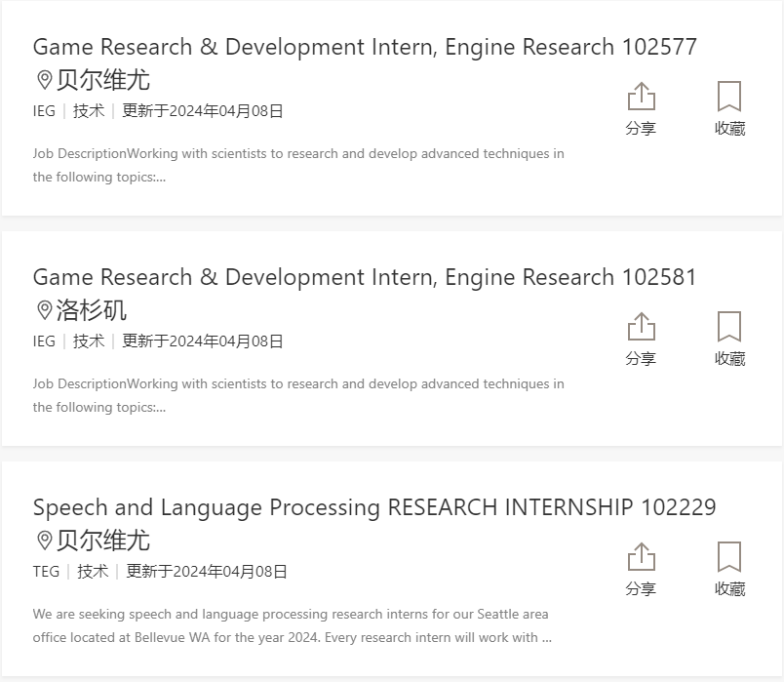Click update date 更新于2024年04月08日 on job 102577
Screen dimensions: 784x682
click(203, 111)
